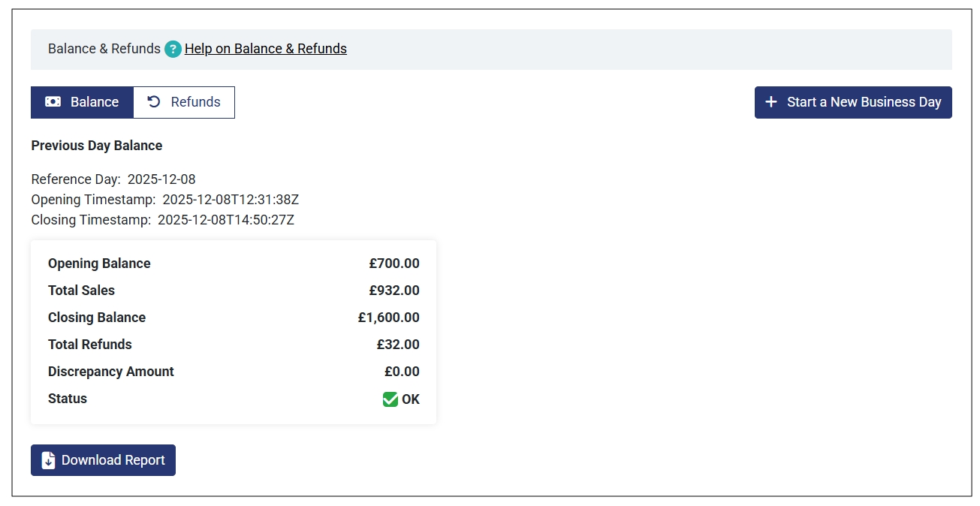Click the file download icon beside Download Report

pyautogui.click(x=48, y=460)
